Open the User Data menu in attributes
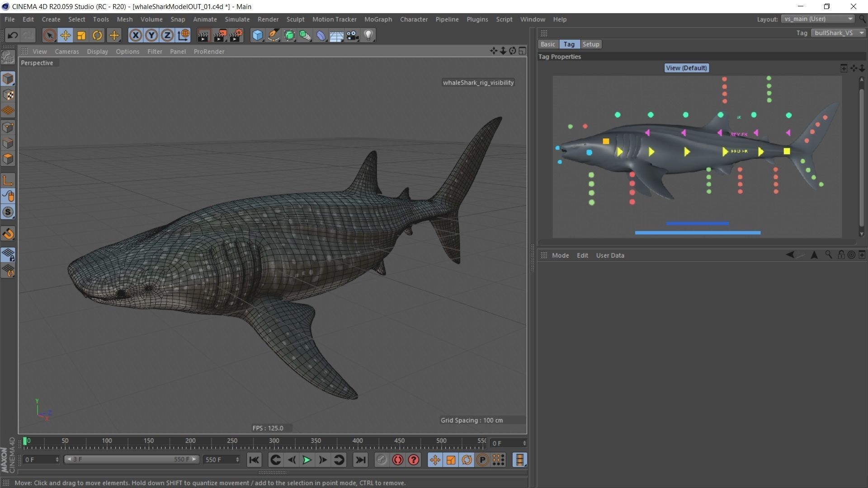The height and width of the screenshot is (488, 868). 610,255
